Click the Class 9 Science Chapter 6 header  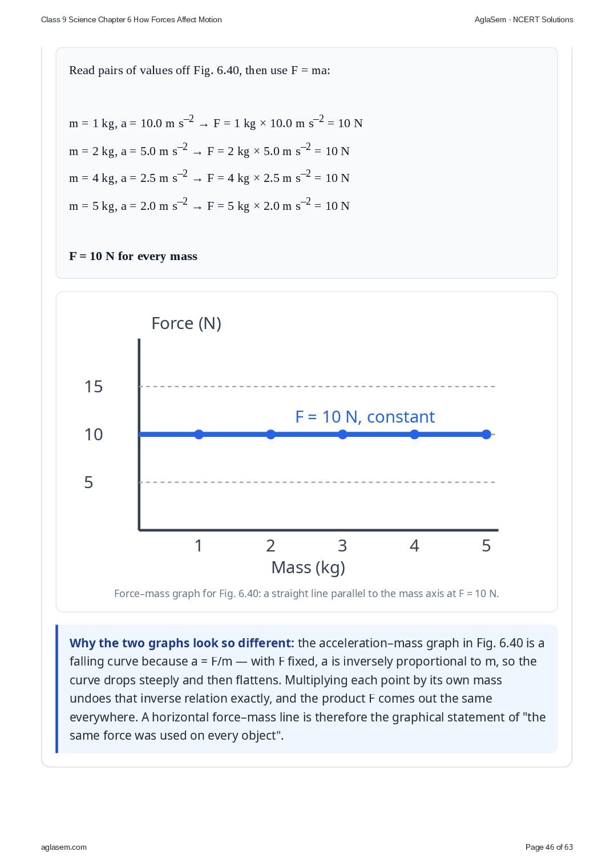[131, 19]
